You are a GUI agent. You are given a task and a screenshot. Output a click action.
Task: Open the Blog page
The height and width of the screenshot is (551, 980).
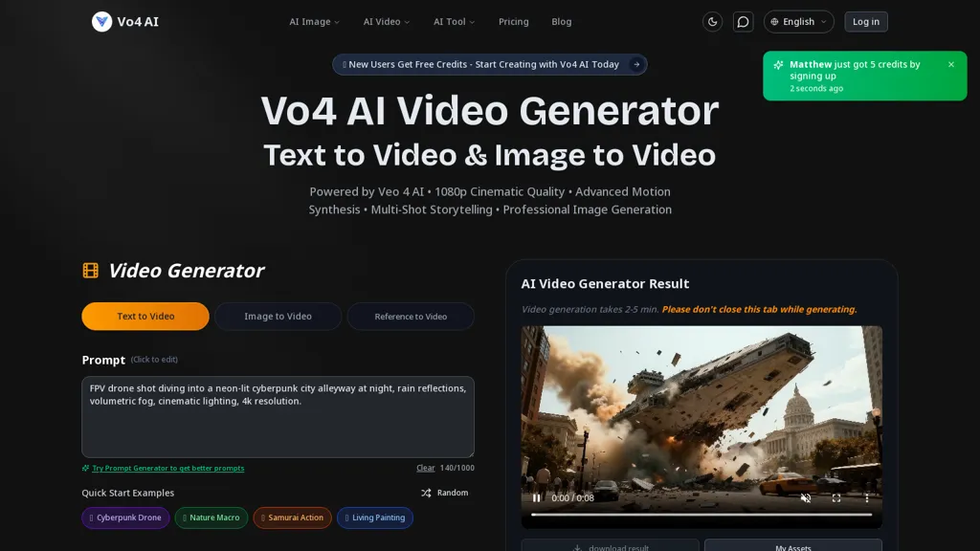coord(561,22)
